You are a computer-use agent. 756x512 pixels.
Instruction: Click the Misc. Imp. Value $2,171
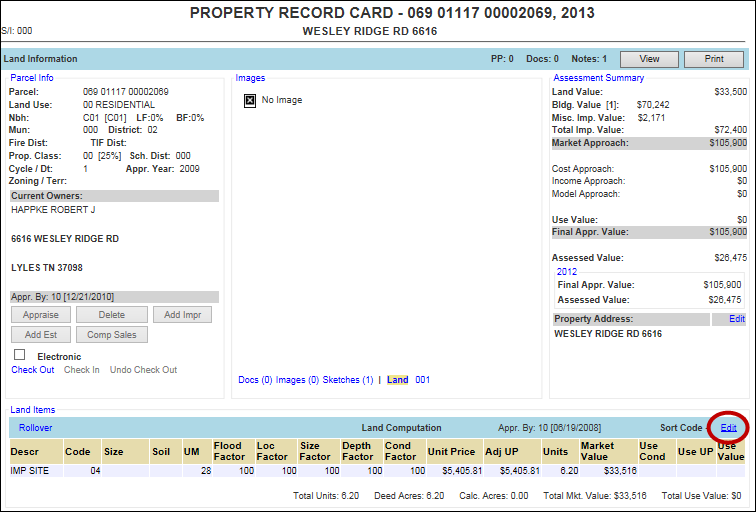click(651, 118)
